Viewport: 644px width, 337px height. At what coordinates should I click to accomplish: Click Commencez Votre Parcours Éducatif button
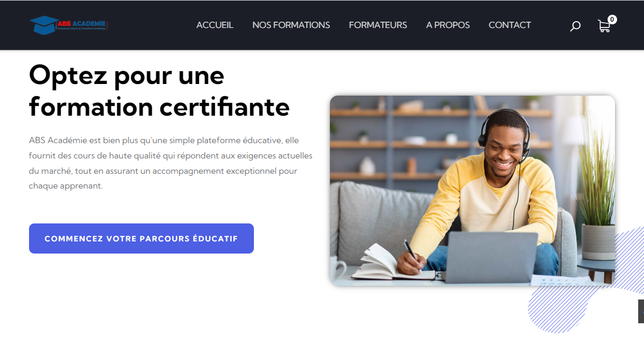141,238
